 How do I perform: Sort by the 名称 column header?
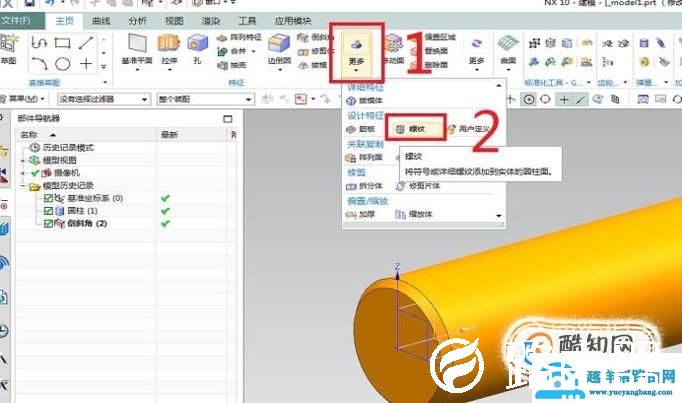(86, 135)
